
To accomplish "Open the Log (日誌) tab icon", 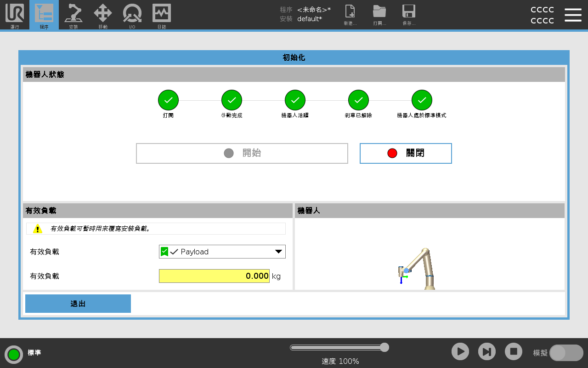I will click(162, 15).
